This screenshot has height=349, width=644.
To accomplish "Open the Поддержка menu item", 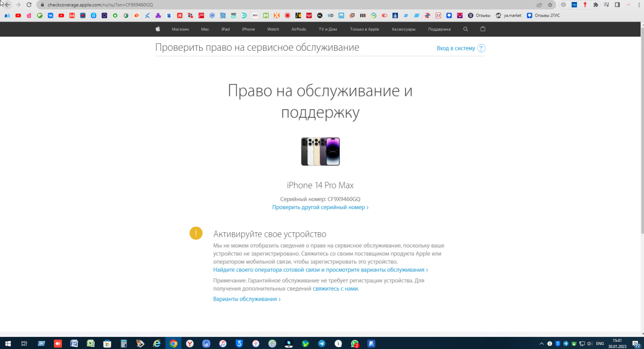I will (439, 29).
